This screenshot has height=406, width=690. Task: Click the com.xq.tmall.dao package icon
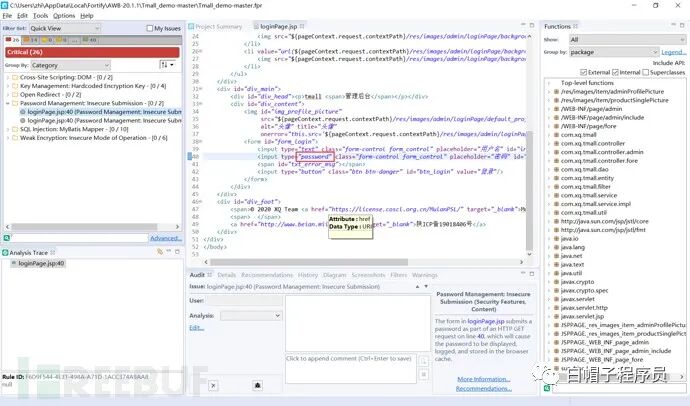point(556,169)
